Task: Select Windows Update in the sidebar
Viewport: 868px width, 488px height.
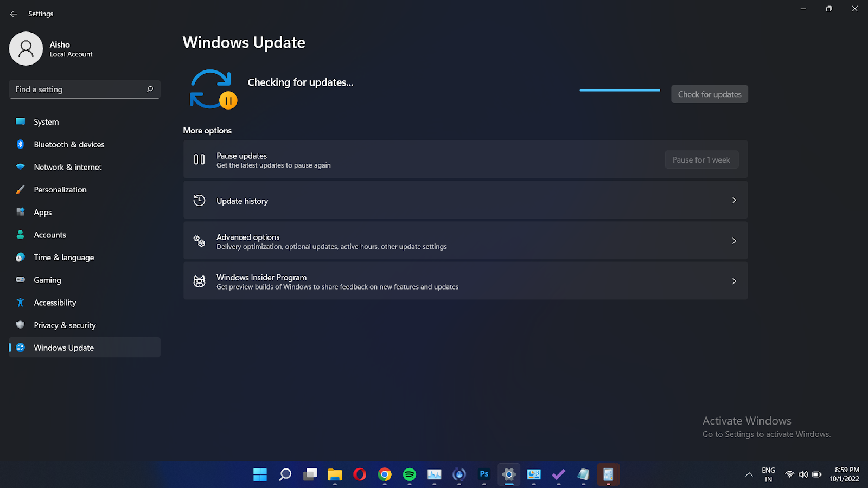Action: 85,348
